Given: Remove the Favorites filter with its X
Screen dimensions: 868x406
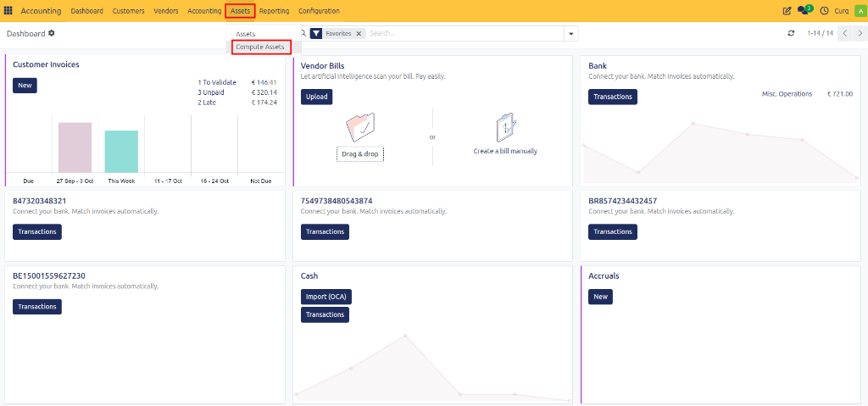Looking at the screenshot, I should pyautogui.click(x=359, y=33).
